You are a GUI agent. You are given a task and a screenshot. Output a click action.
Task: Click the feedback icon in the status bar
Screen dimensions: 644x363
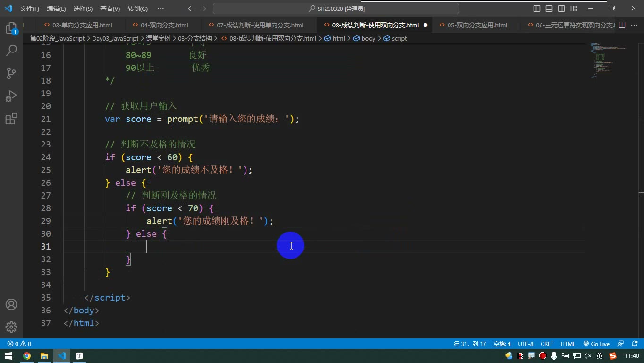click(620, 344)
